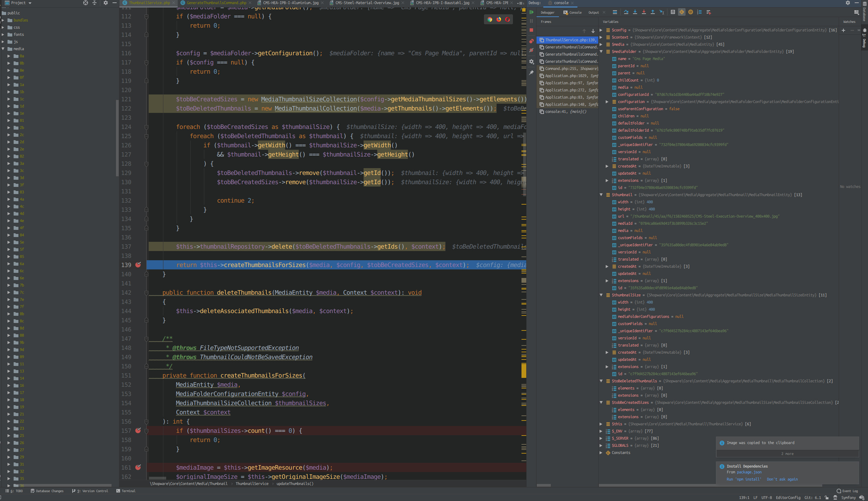Step into the function call
868x501 pixels.
[635, 12]
